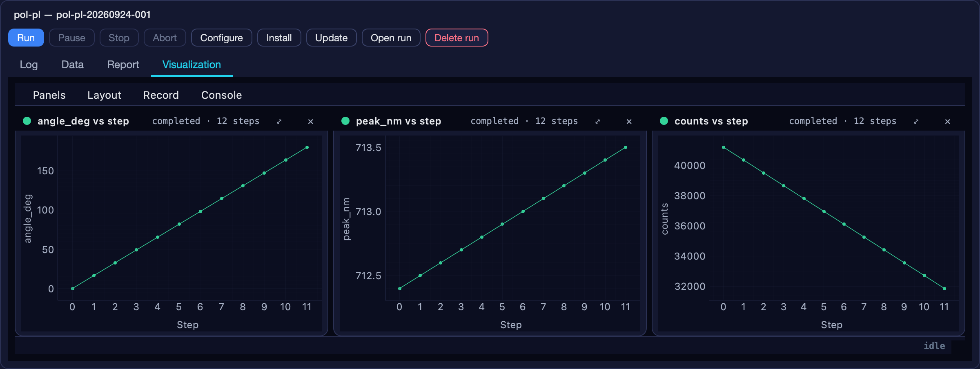Click the idle status indicator

coord(934,346)
